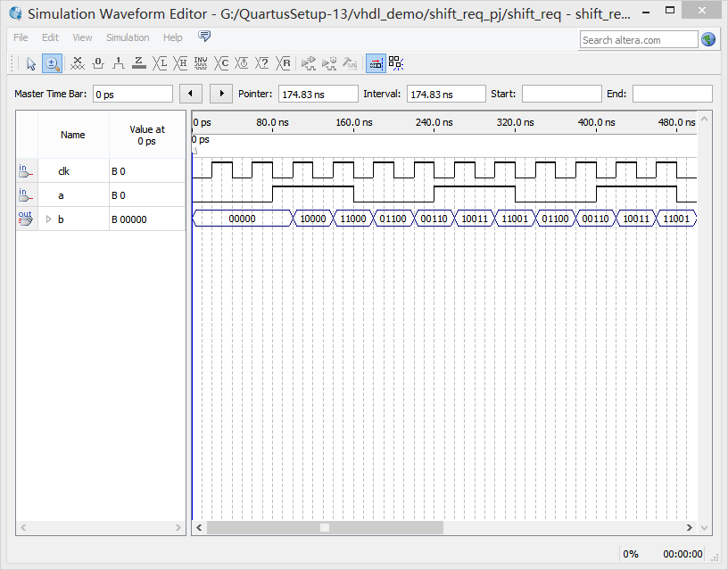Click Forcing Unknown (X) icon
Screen dimensions: 728x570
tap(77, 63)
